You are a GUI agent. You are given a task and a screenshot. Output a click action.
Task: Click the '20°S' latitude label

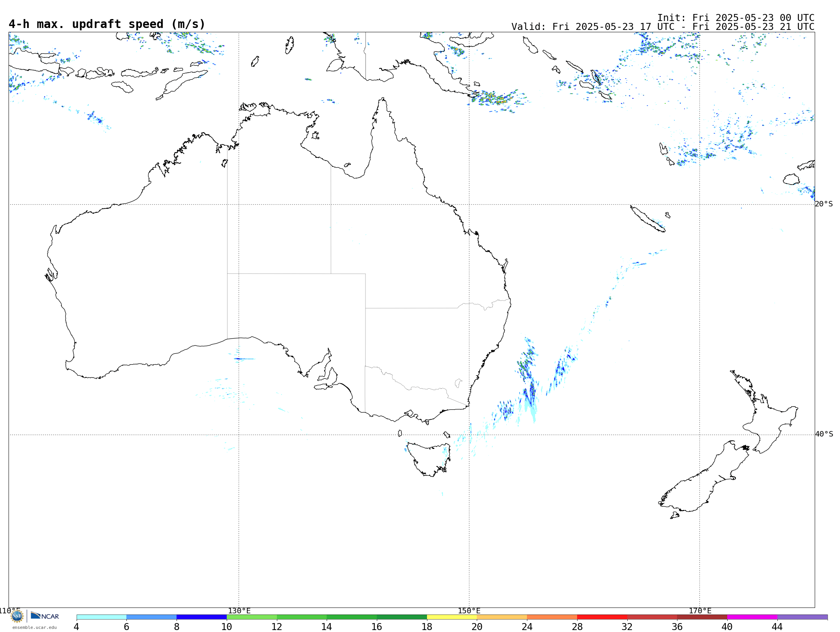[824, 204]
